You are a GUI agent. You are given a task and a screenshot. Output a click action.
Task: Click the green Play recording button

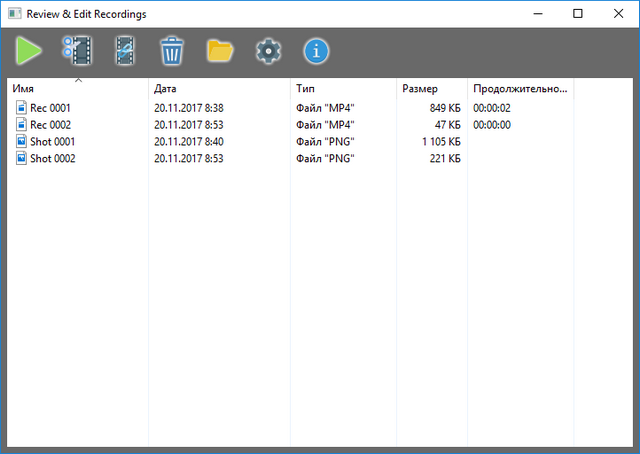(x=29, y=50)
